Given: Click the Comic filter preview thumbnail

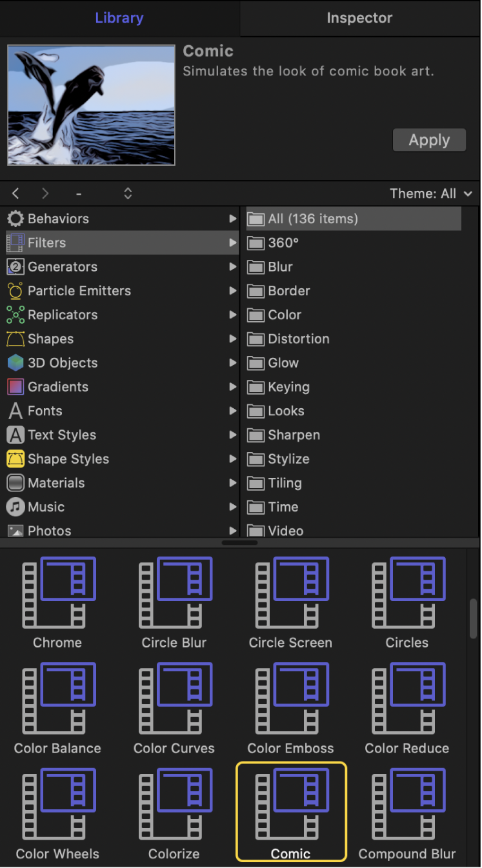Looking at the screenshot, I should (x=91, y=104).
